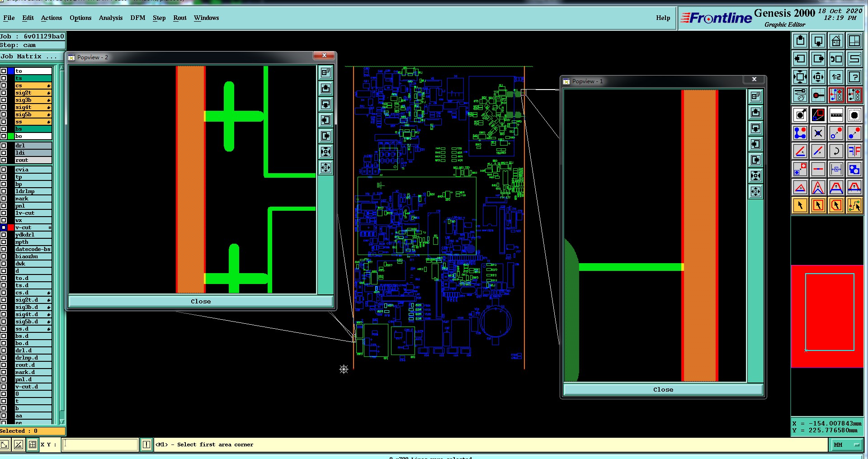Select the net selection arrow tool
The height and width of the screenshot is (459, 868).
[x=854, y=205]
